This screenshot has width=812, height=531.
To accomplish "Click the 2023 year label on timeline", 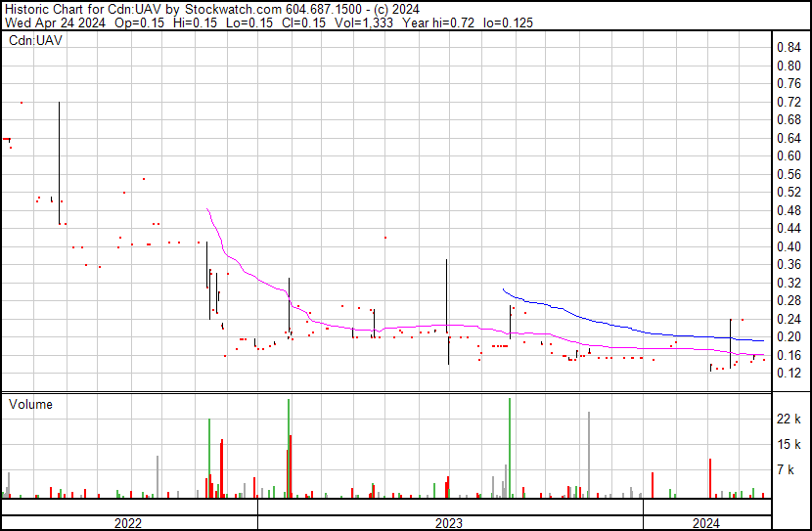I will (x=448, y=523).
